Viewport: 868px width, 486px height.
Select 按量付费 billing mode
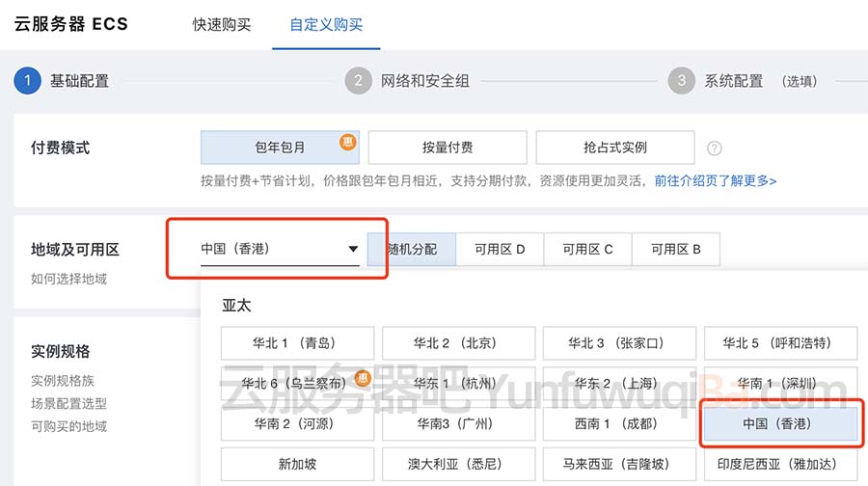point(448,148)
